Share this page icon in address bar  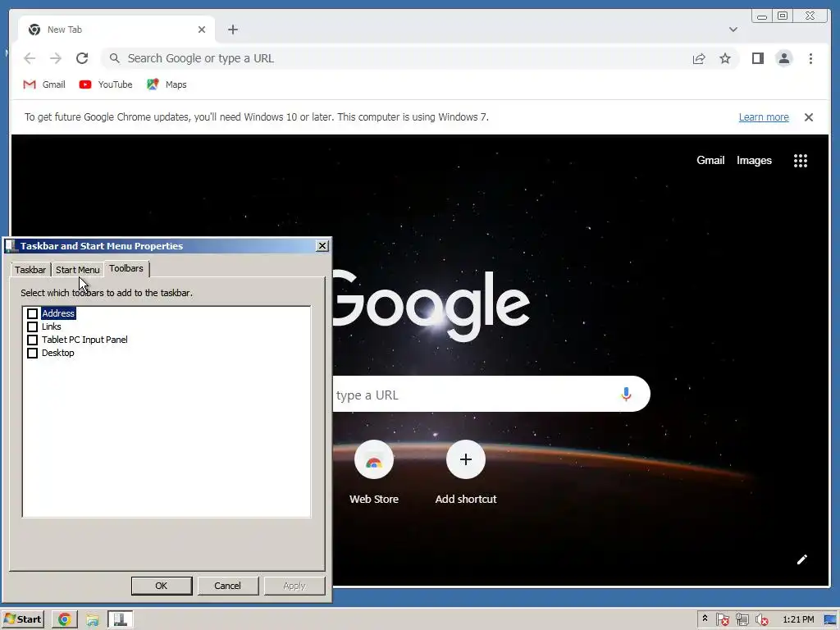[x=699, y=58]
